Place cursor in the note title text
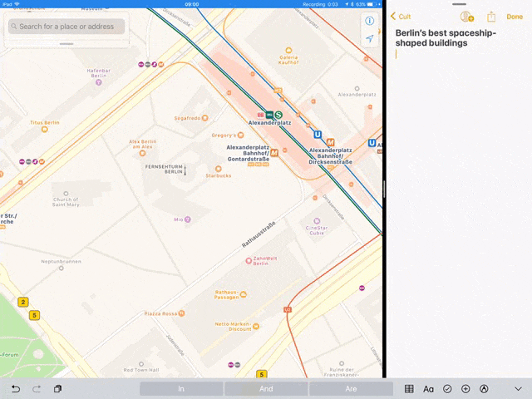The width and height of the screenshot is (532, 399). [x=446, y=37]
